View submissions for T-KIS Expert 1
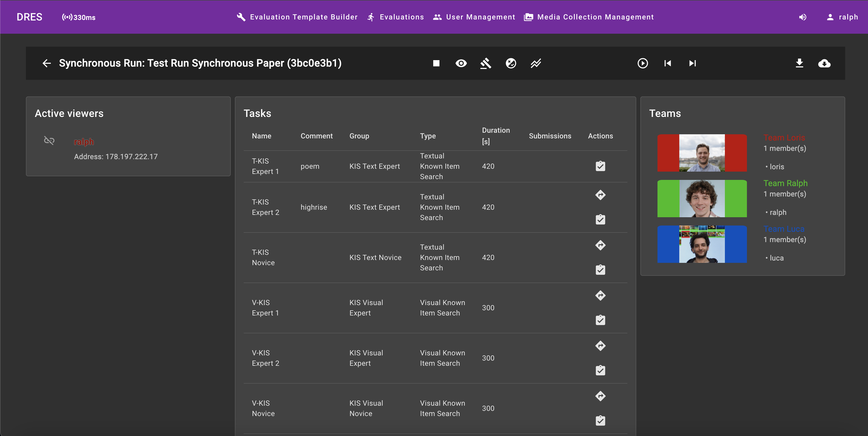Image resolution: width=868 pixels, height=436 pixels. [600, 166]
